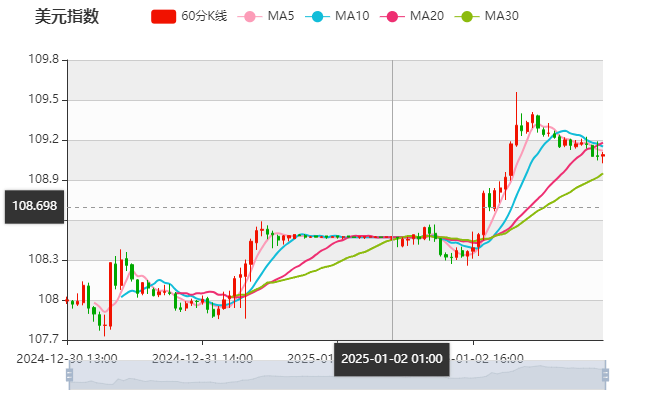Click the 美元指数 chart title
670x400 pixels.
click(x=66, y=17)
